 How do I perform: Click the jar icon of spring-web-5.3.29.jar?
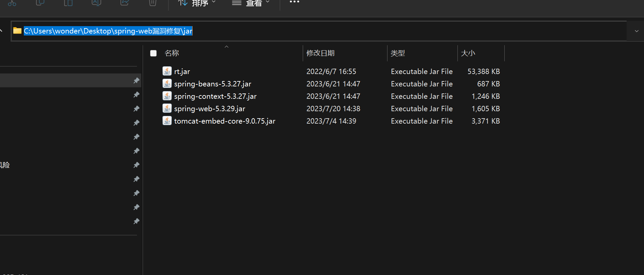pos(167,108)
